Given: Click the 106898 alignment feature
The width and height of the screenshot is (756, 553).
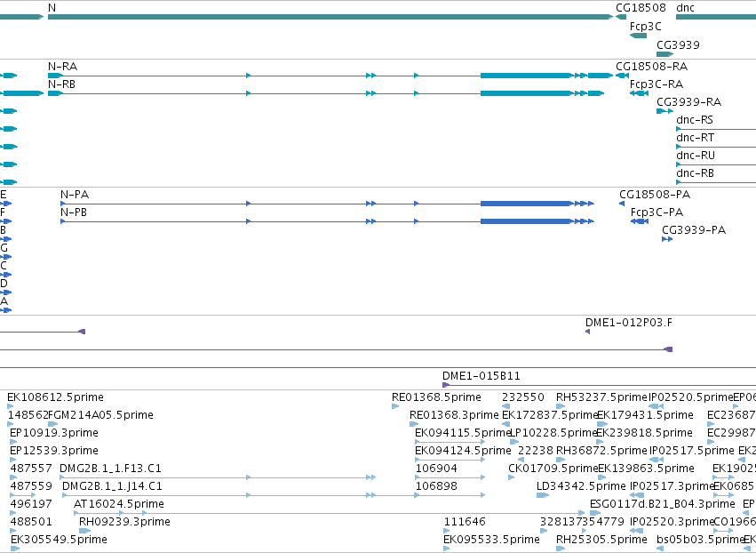Looking at the screenshot, I should (450, 495).
